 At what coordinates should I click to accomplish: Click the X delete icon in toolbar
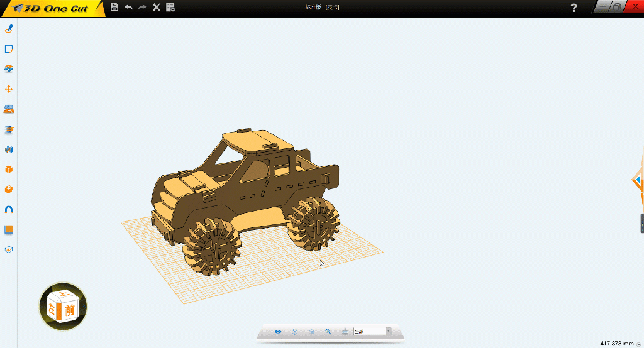pos(157,7)
